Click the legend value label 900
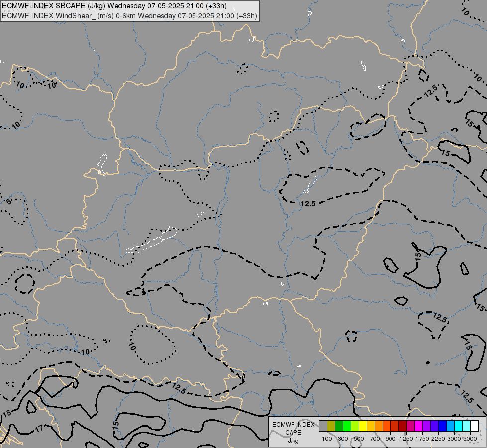 click(x=390, y=439)
